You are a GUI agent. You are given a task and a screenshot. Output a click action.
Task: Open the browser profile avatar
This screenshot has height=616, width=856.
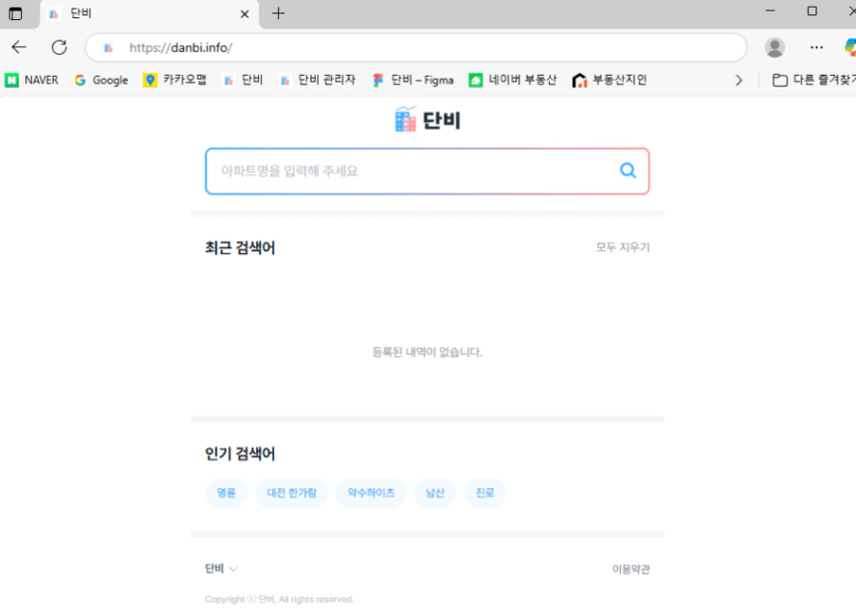pyautogui.click(x=774, y=47)
